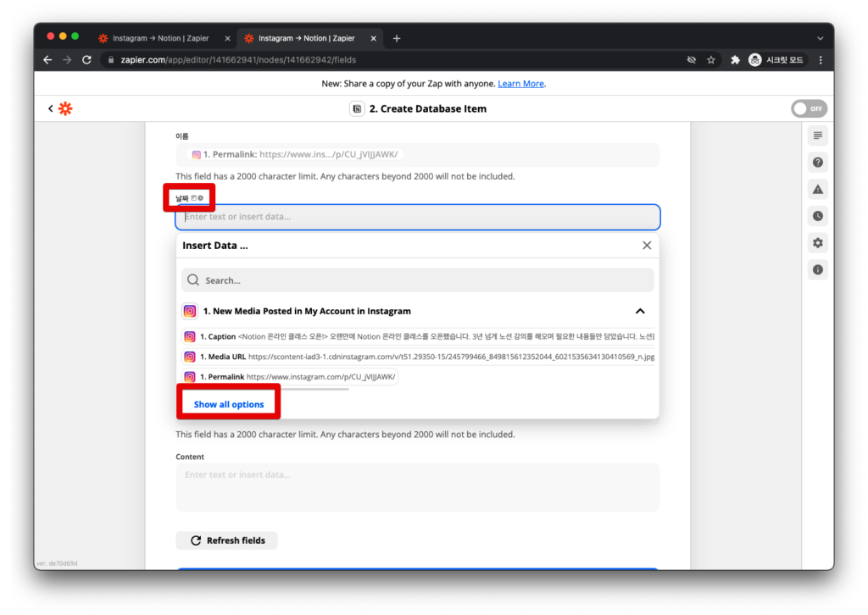The height and width of the screenshot is (615, 868).
Task: Collapse the New Media Posted Instagram section
Action: [x=640, y=311]
